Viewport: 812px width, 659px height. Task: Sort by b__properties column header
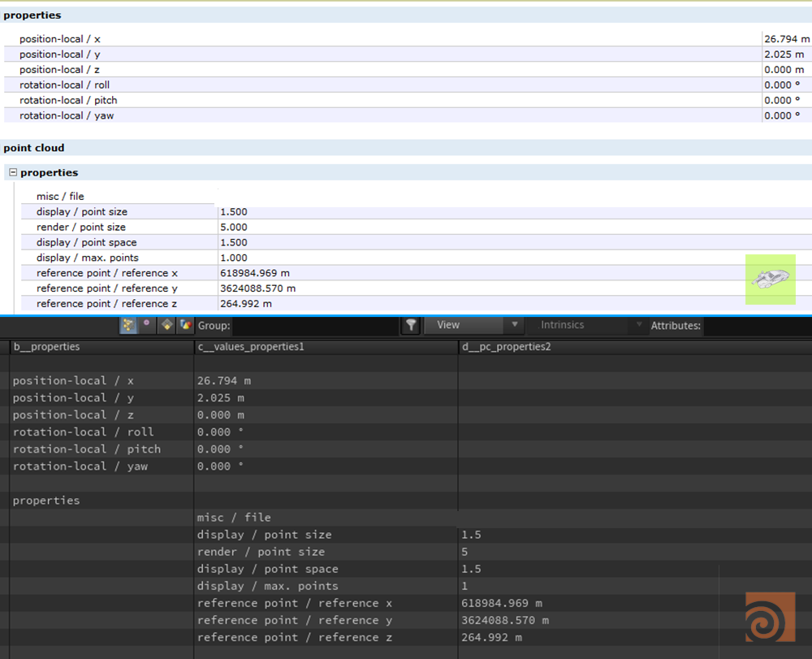pyautogui.click(x=102, y=347)
